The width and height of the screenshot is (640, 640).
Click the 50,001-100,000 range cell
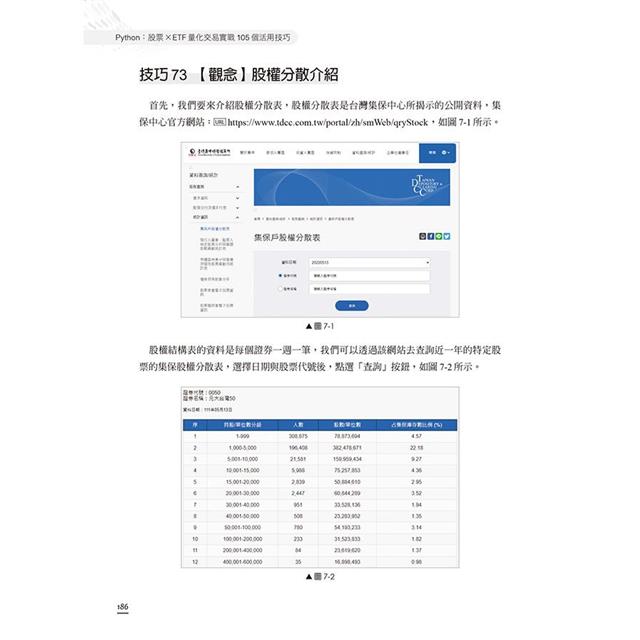pos(242,528)
